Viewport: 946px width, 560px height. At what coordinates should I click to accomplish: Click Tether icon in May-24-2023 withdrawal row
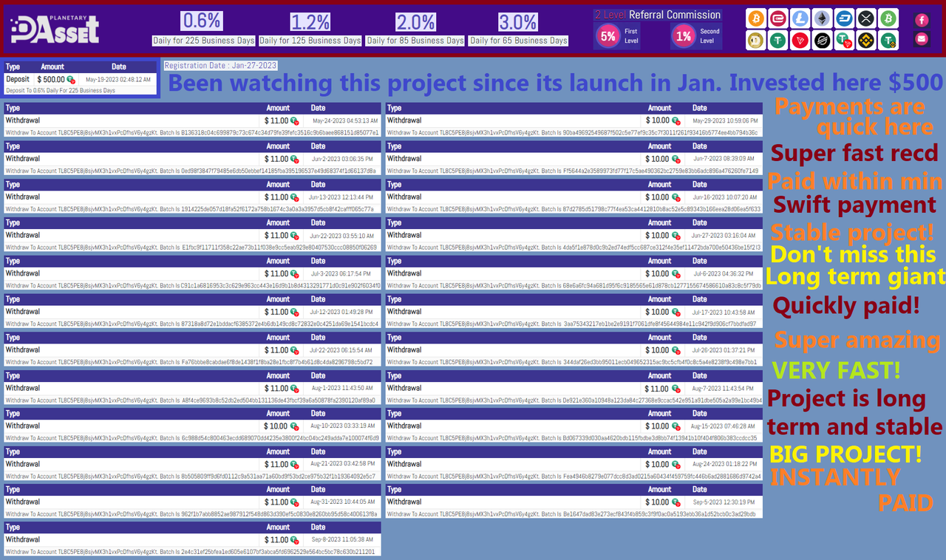click(x=294, y=120)
